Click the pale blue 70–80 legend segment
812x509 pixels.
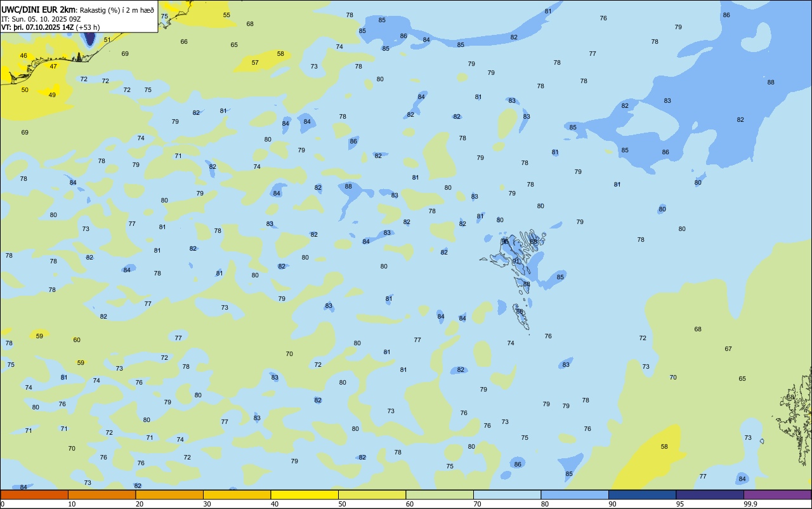click(x=507, y=494)
